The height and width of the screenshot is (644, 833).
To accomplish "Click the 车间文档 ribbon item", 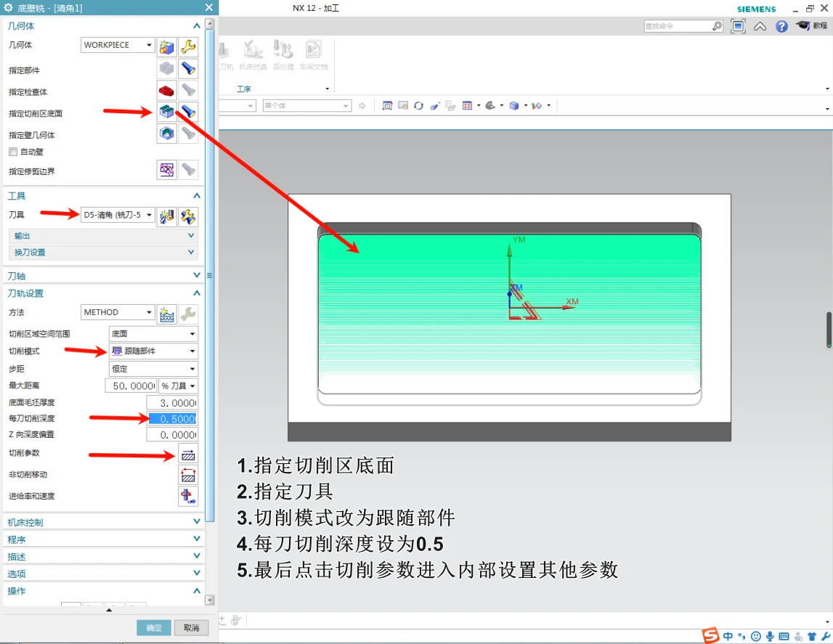I will (x=313, y=57).
